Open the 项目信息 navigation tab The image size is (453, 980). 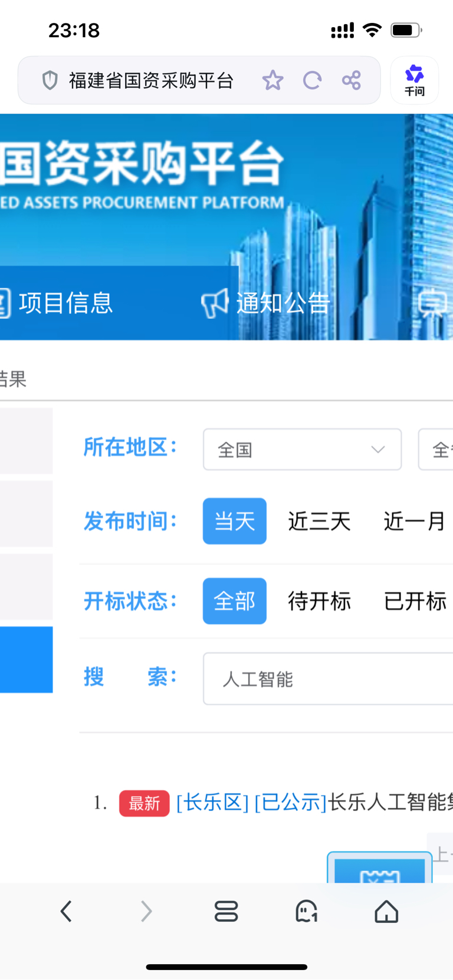(65, 303)
